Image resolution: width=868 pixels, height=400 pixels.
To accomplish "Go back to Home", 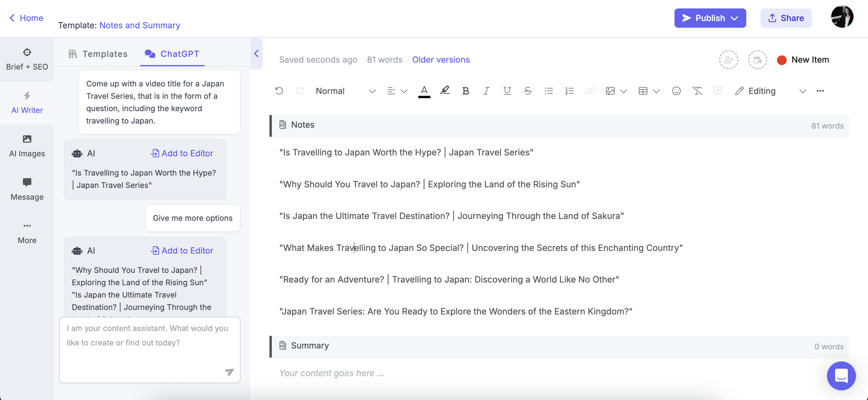I will click(26, 18).
